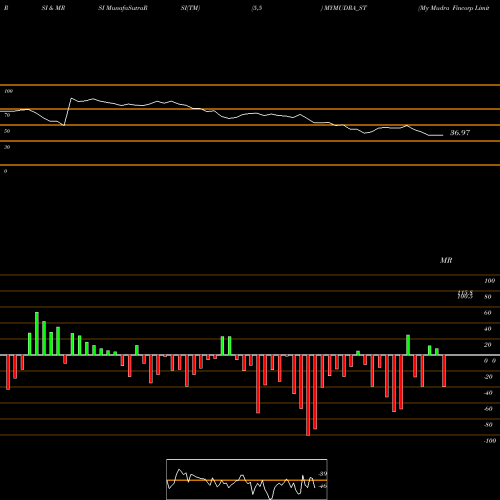The height and width of the screenshot is (500, 500).
Task: Click the 'SI & MR' header label
Action: pos(53,8)
